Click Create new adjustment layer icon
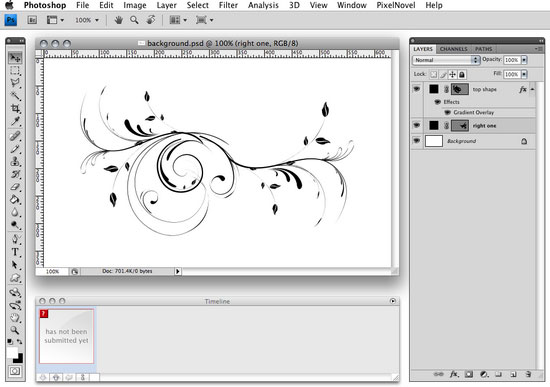Viewport: 550px width, 387px height. point(484,374)
